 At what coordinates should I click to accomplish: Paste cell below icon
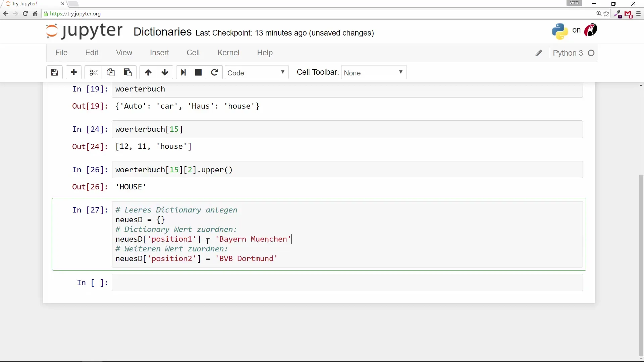coord(128,72)
